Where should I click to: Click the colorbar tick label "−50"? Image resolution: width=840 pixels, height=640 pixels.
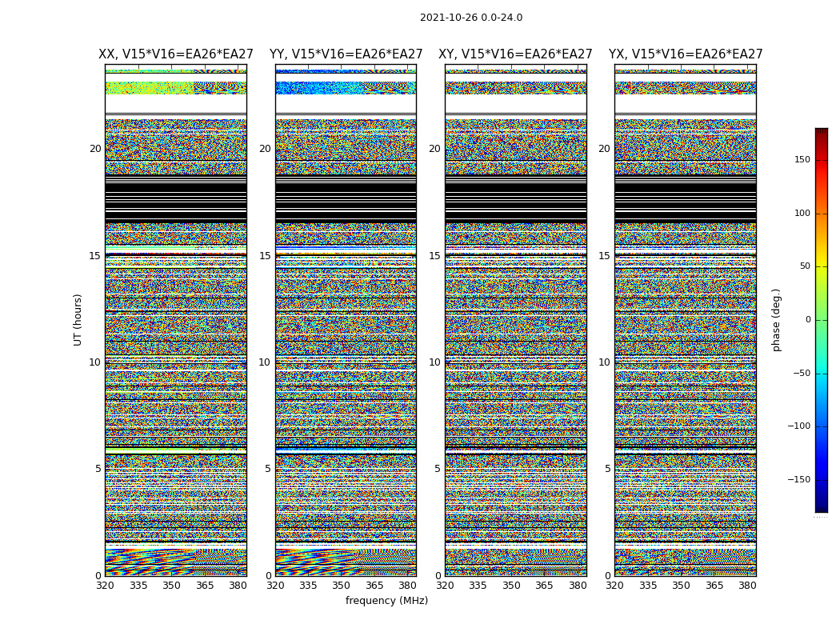(x=802, y=373)
